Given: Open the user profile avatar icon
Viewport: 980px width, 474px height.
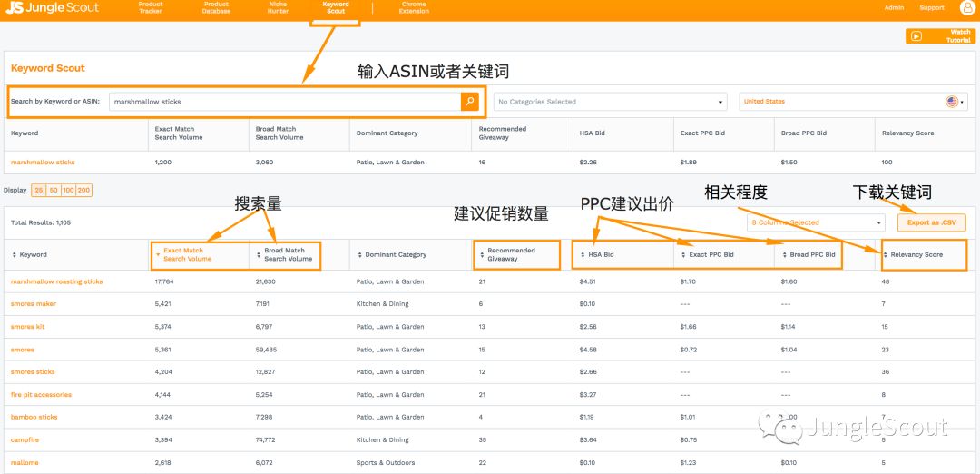Looking at the screenshot, I should pos(966,8).
